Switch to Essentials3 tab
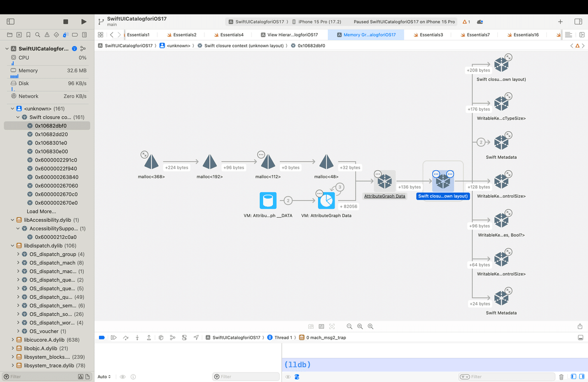 (427, 35)
